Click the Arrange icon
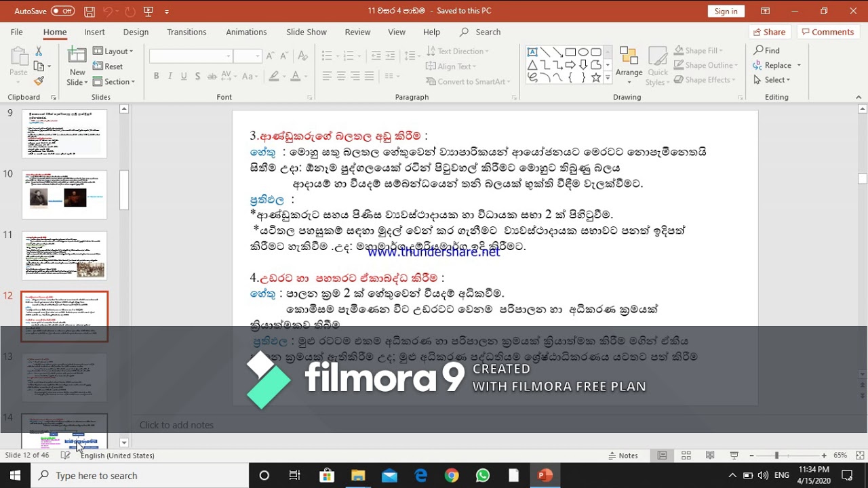This screenshot has height=488, width=868. click(629, 66)
